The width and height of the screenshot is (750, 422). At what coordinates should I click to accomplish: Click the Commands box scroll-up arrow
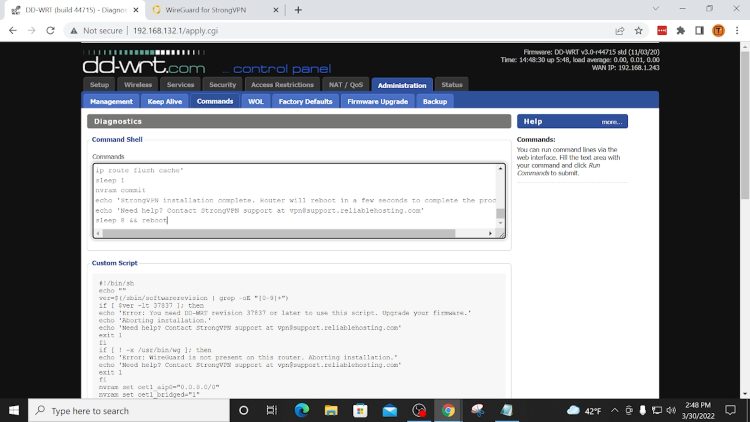(500, 168)
